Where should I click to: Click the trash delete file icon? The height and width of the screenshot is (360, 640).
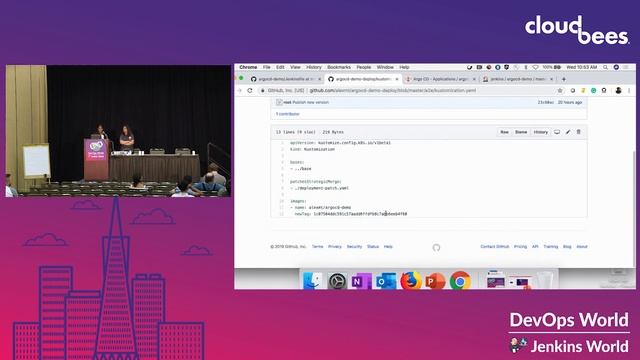click(x=578, y=132)
